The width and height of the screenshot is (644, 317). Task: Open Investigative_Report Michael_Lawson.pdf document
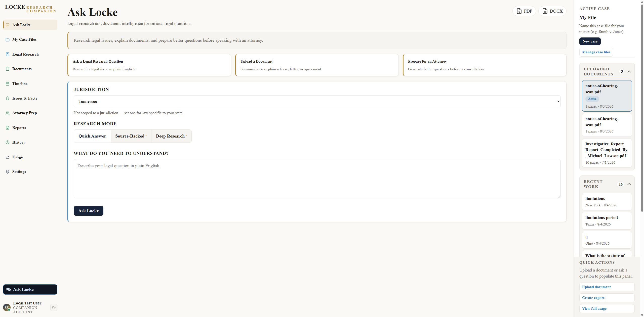click(x=607, y=153)
